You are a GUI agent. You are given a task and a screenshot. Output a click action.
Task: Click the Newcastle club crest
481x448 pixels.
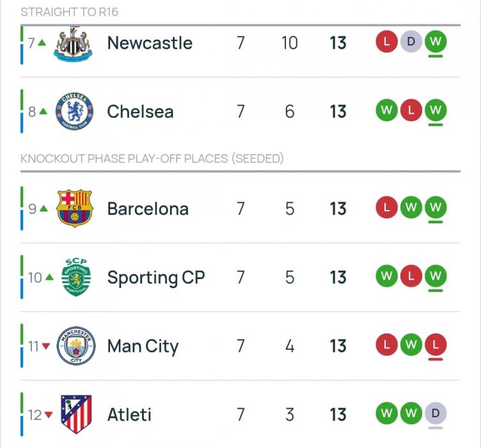tap(74, 44)
